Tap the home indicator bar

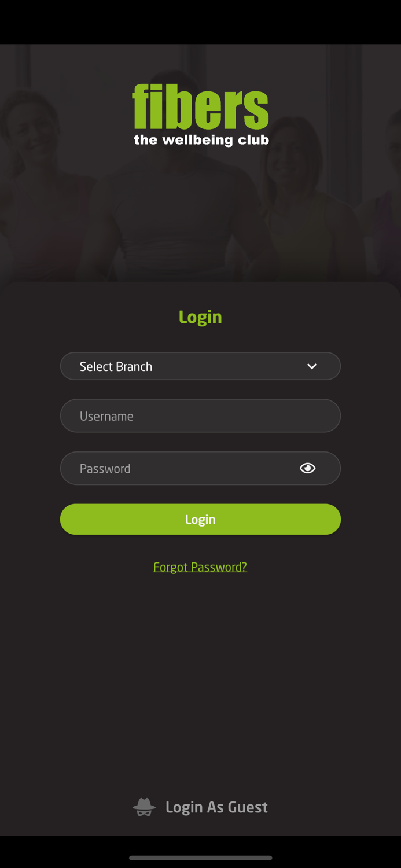[x=200, y=858]
